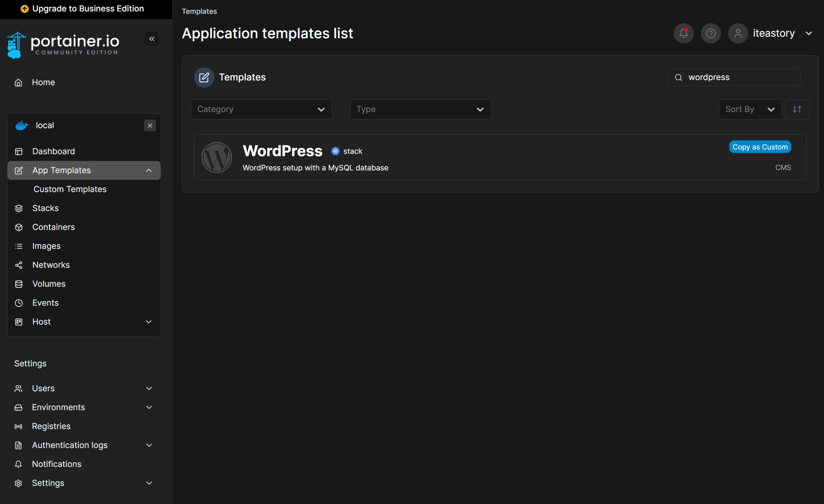Open the Type filter dropdown
This screenshot has height=504, width=824.
pyautogui.click(x=420, y=109)
